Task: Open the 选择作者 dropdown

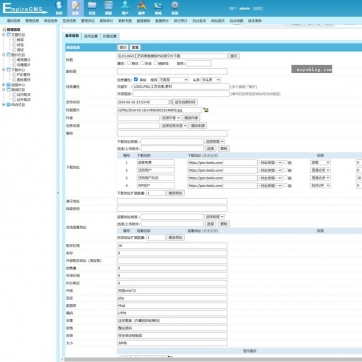Action: tap(171, 118)
